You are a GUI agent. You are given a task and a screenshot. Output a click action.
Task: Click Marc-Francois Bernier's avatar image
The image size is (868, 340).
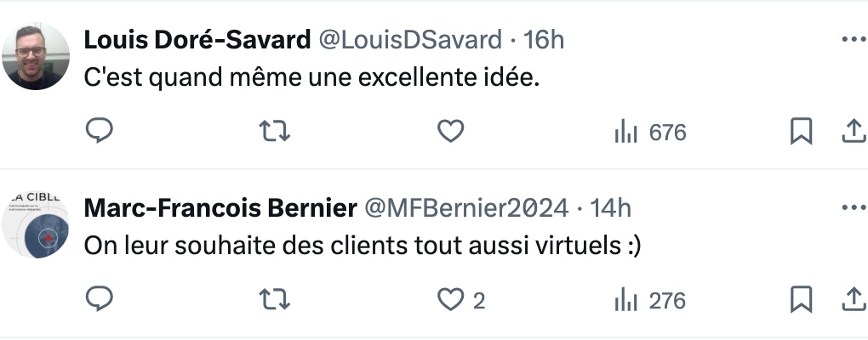coord(36,224)
